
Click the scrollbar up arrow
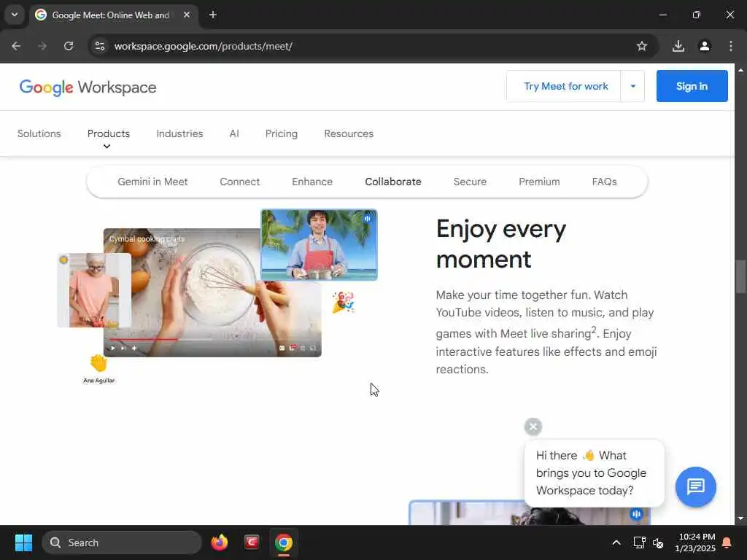740,69
